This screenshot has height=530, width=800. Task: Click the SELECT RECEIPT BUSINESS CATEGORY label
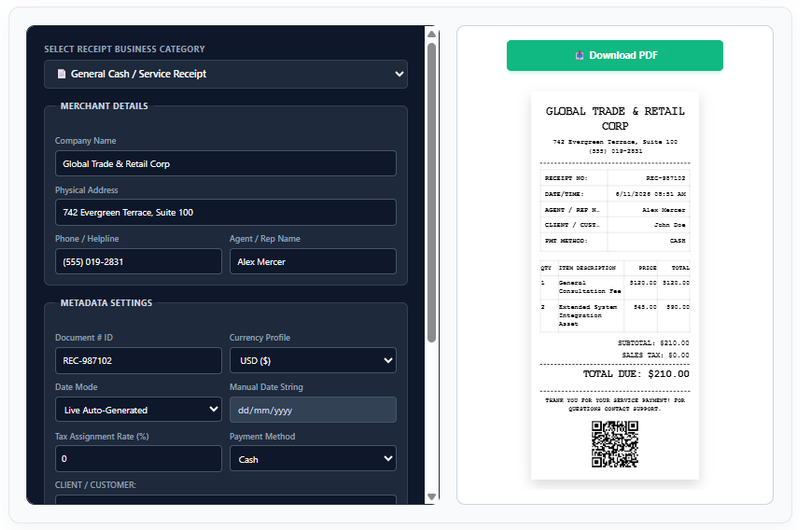pyautogui.click(x=124, y=49)
